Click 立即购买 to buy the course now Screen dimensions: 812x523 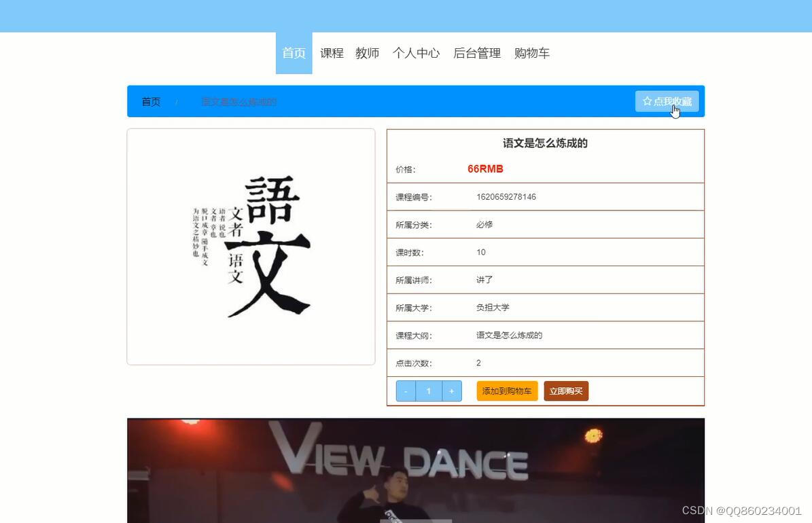coord(565,391)
